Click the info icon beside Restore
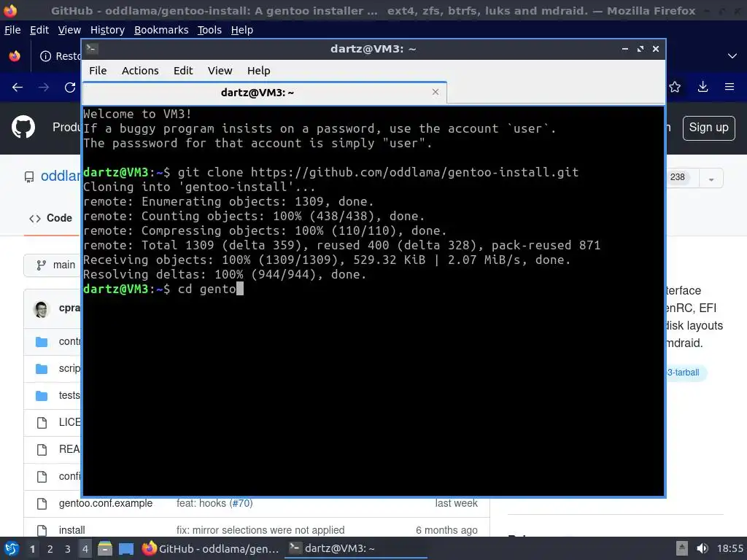 46,56
